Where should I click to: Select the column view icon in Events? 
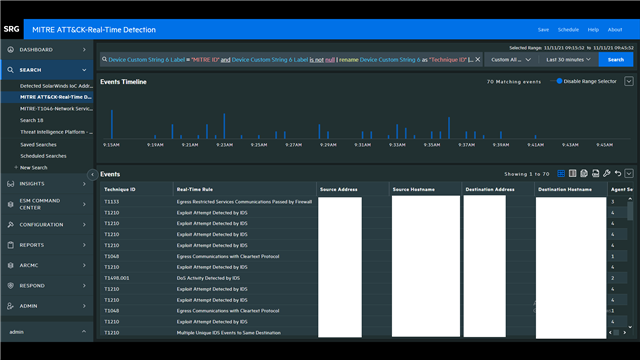tap(573, 174)
